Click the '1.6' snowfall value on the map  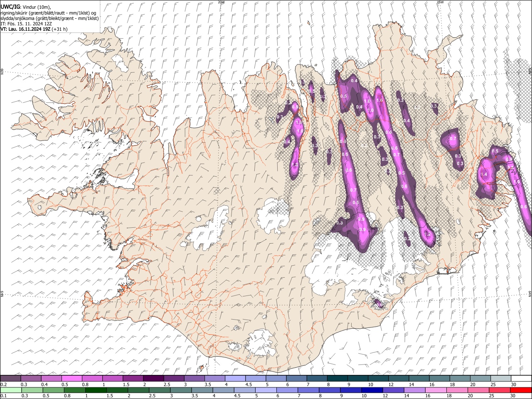tap(379, 100)
